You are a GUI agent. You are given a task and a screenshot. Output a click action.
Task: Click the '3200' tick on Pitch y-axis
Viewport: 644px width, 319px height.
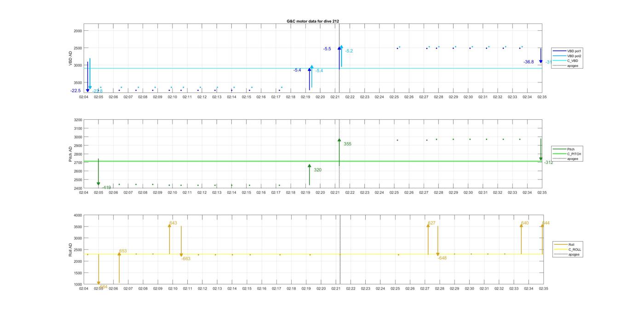78,120
